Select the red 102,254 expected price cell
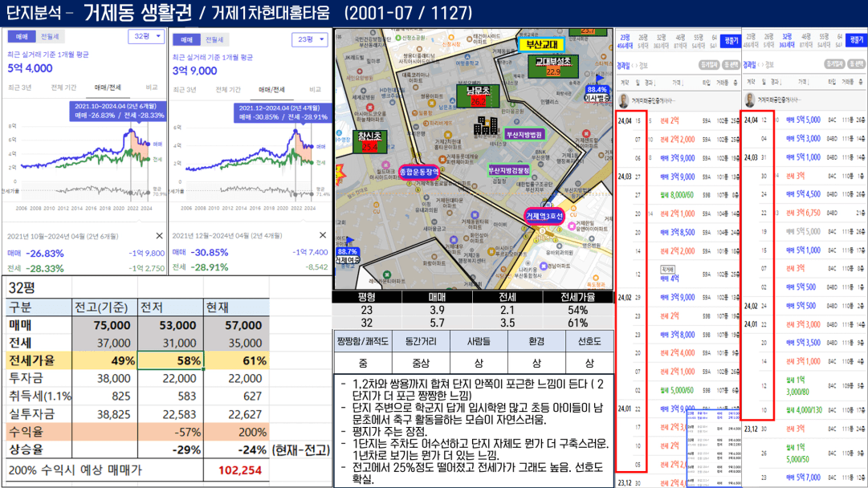 point(236,470)
